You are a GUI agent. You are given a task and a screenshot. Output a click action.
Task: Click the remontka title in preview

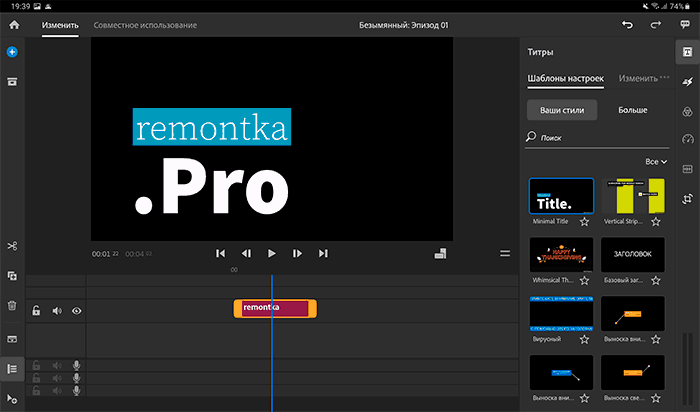(x=212, y=127)
